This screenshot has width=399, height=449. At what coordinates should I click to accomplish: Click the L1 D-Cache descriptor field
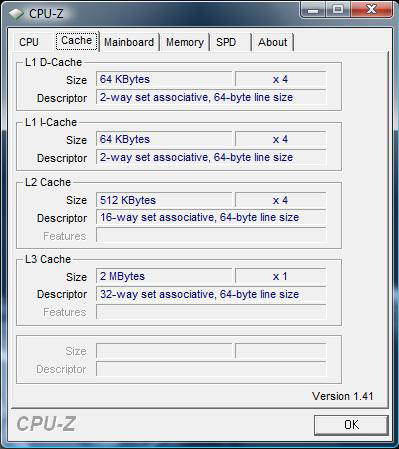click(211, 97)
